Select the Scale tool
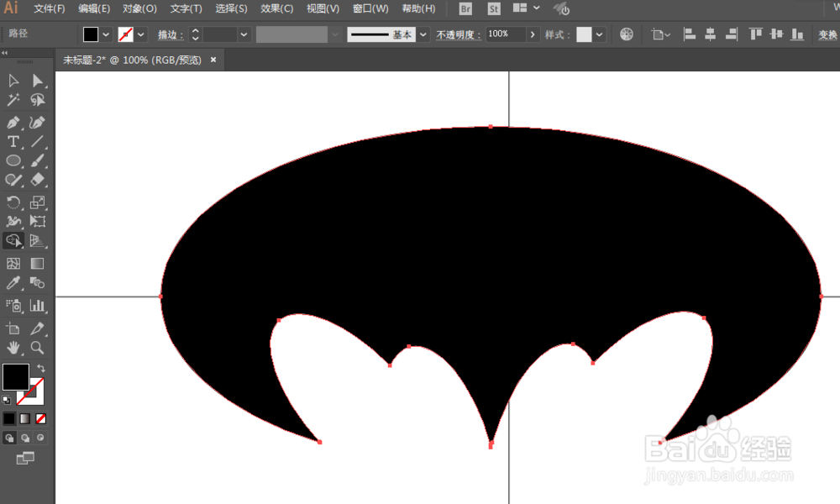 [x=38, y=202]
